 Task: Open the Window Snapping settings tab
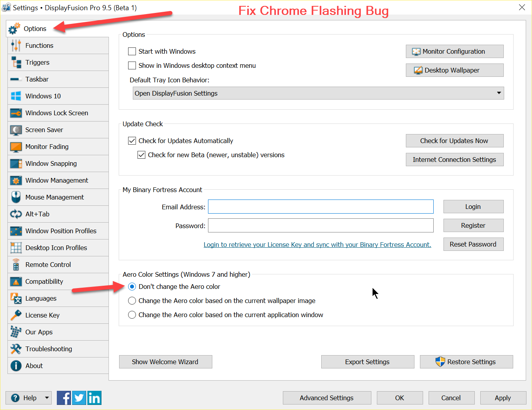coord(51,163)
